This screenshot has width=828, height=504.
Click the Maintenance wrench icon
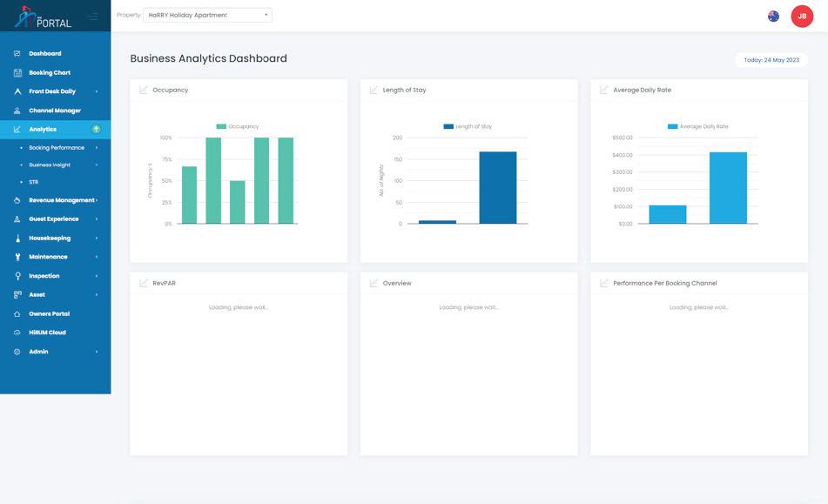click(x=17, y=257)
